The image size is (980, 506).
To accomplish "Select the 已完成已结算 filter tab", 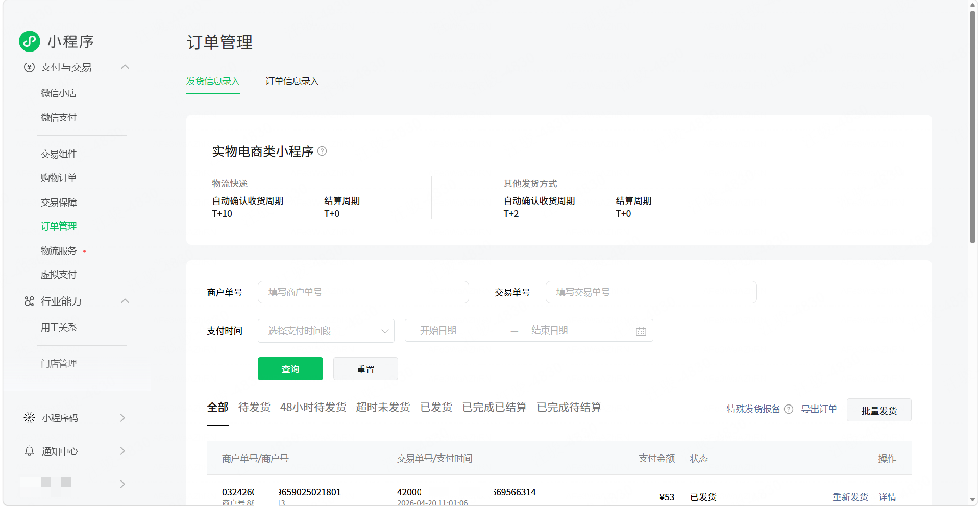I will tap(495, 407).
